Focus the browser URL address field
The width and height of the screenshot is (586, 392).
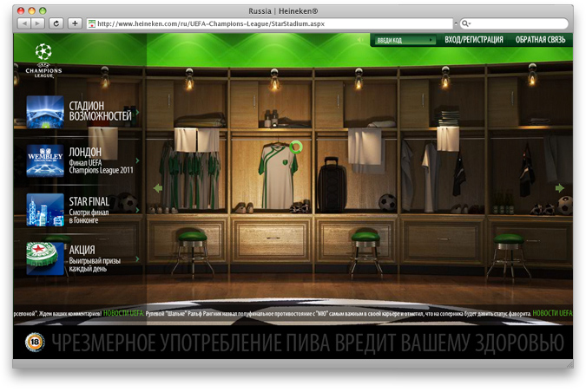coord(270,23)
